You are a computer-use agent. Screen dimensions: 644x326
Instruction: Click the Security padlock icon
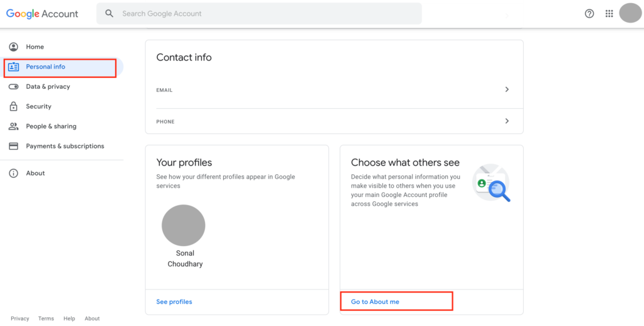(x=13, y=106)
